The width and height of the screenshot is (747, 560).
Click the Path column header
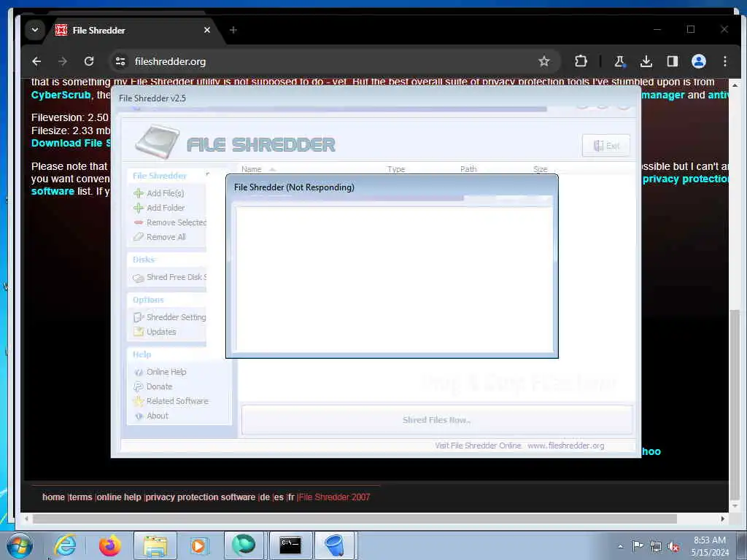pyautogui.click(x=468, y=169)
